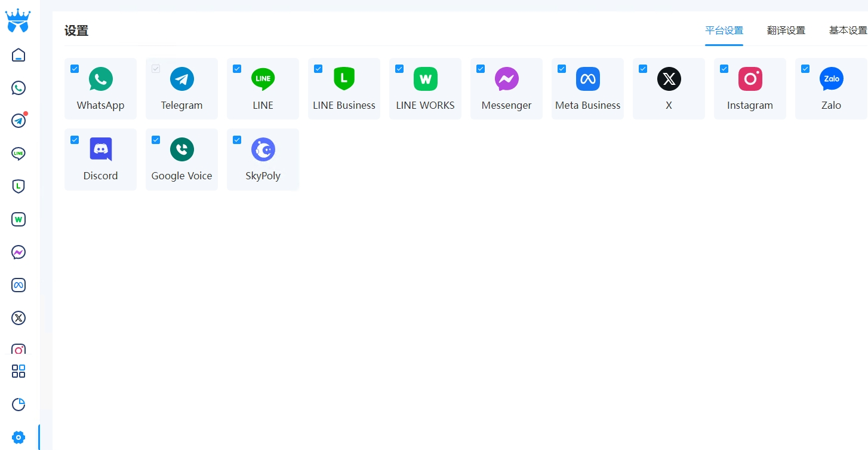
Task: Open Telegram sidebar icon with red badge
Action: pyautogui.click(x=19, y=121)
